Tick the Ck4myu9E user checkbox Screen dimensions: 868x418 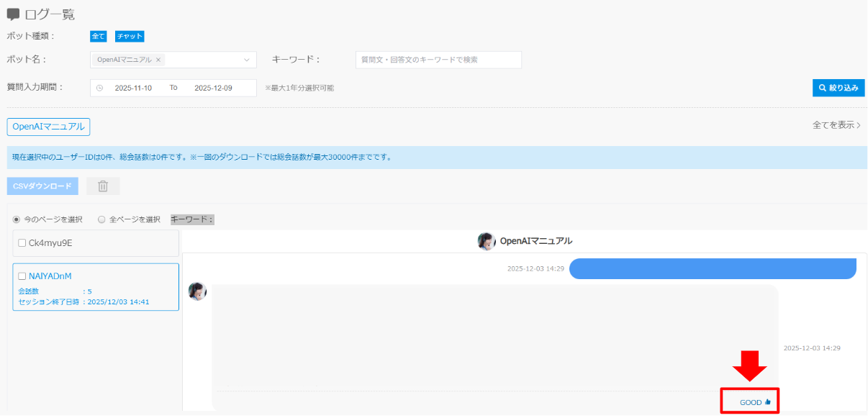(22, 243)
